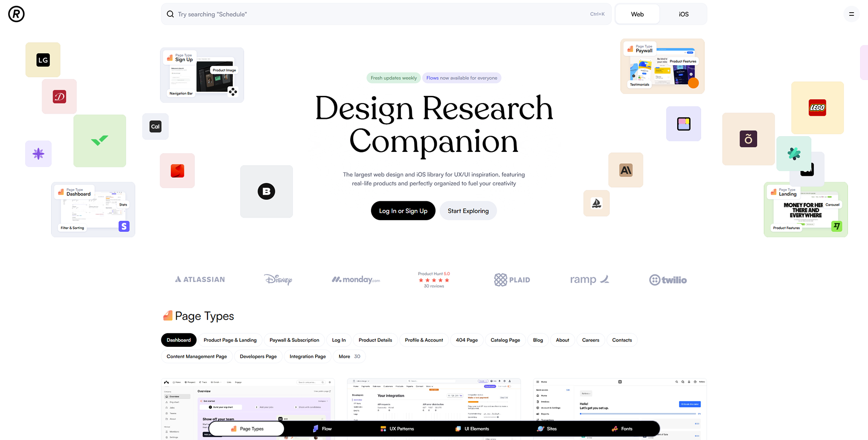
Task: Select 404 Page chip
Action: [x=467, y=340]
